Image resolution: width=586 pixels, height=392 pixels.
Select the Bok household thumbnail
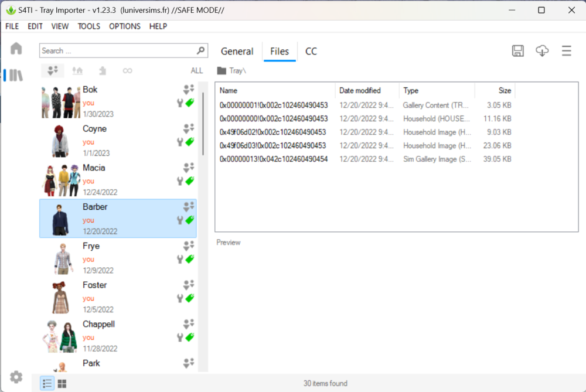pos(60,101)
